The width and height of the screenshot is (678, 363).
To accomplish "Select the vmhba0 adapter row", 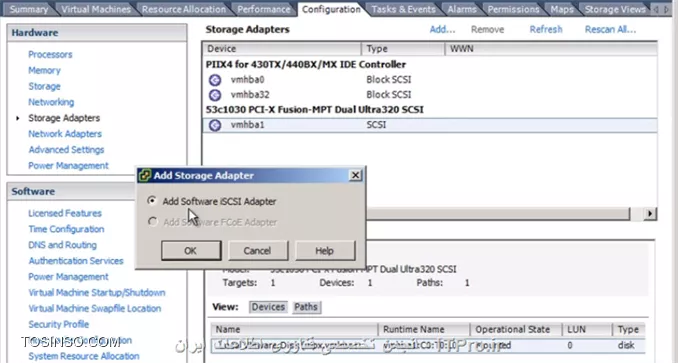I will [430, 80].
